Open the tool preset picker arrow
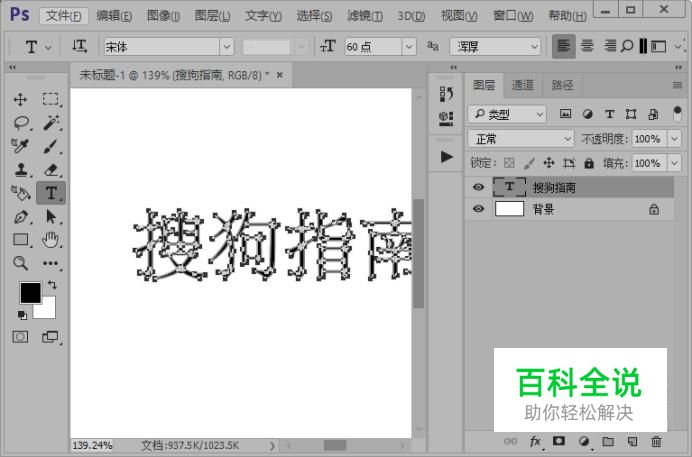The width and height of the screenshot is (692, 457). [49, 47]
